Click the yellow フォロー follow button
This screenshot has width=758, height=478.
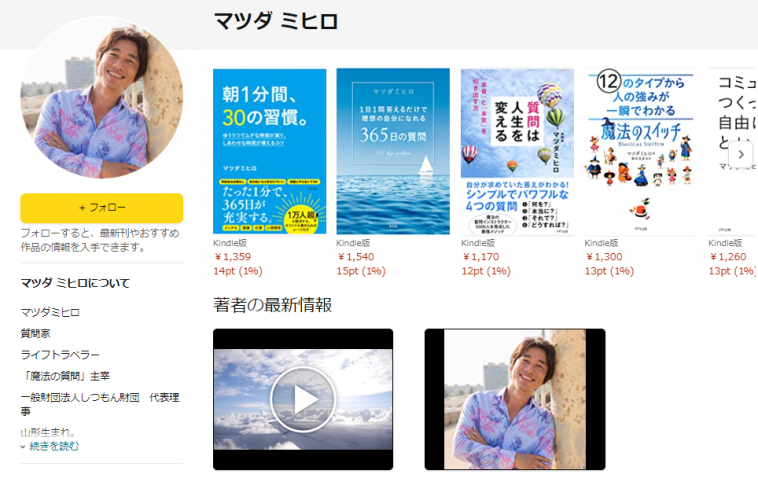pyautogui.click(x=102, y=208)
